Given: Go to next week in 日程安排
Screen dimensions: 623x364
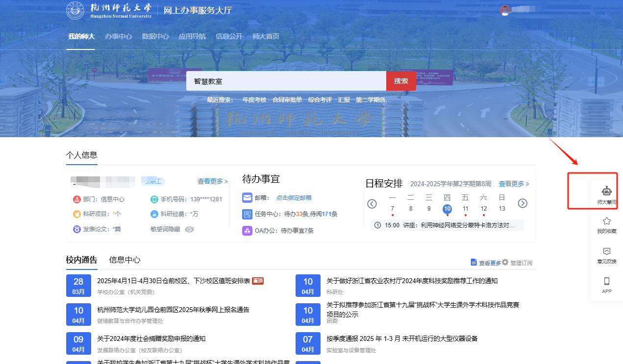Looking at the screenshot, I should [x=523, y=203].
